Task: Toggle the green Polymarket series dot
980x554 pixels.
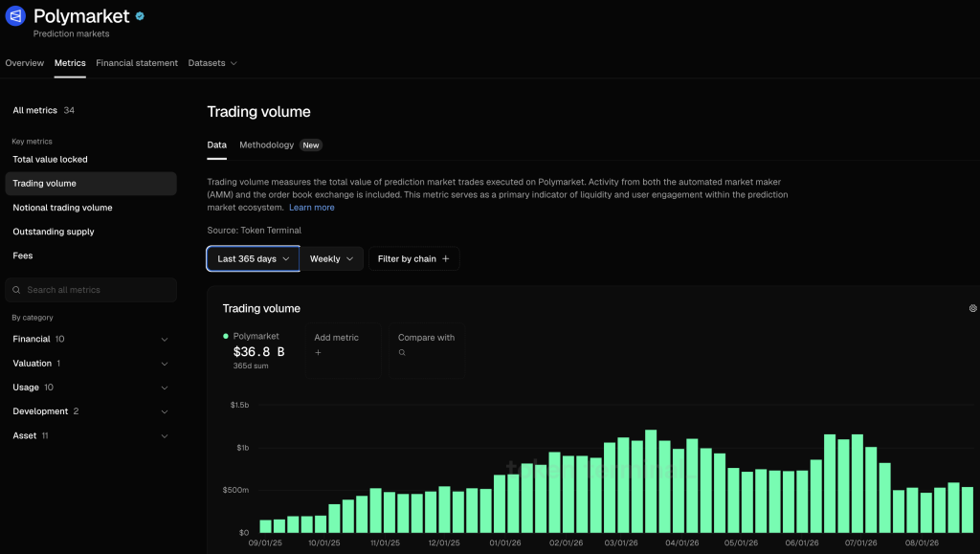Action: coord(226,336)
